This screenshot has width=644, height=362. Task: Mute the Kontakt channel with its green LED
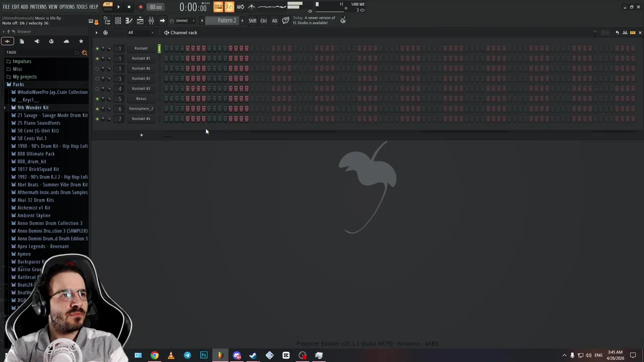point(97,49)
